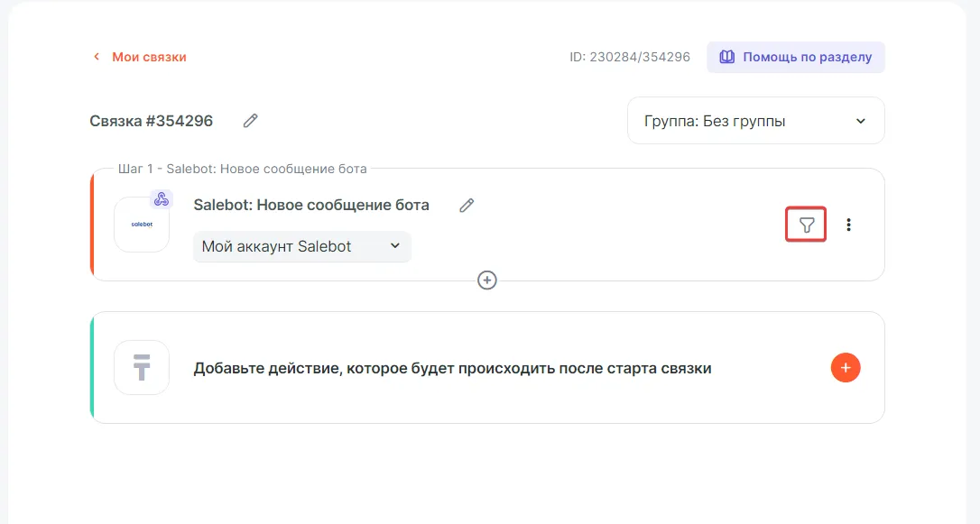Click the back arrow beside Мои связки
This screenshot has height=524, width=980.
(97, 57)
